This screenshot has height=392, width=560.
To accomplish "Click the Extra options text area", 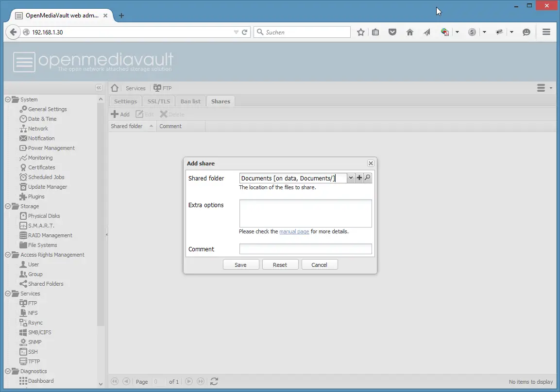I will [305, 213].
